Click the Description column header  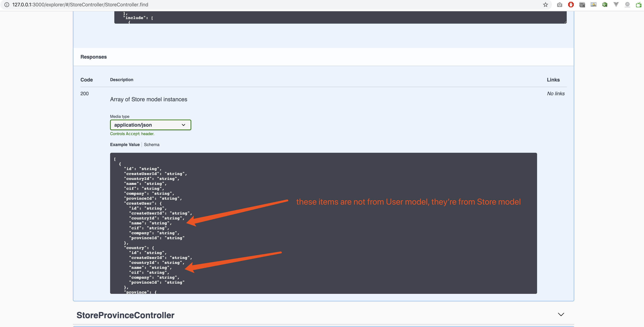coord(122,80)
